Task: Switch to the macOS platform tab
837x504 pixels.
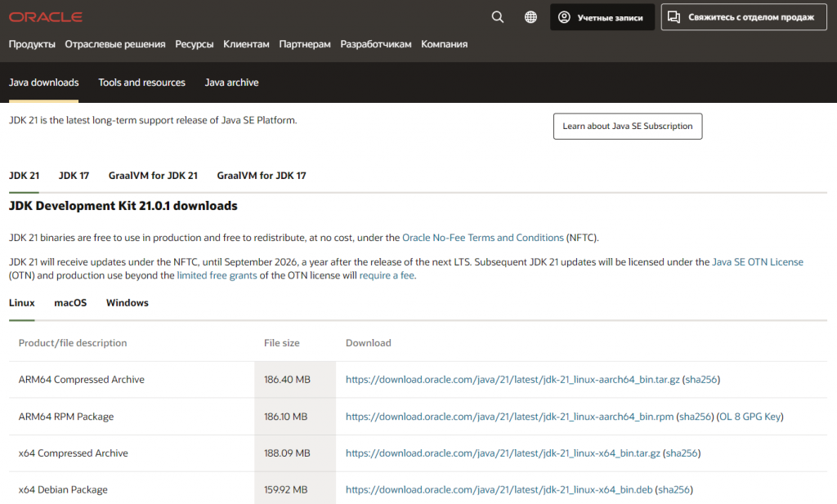Action: 70,303
